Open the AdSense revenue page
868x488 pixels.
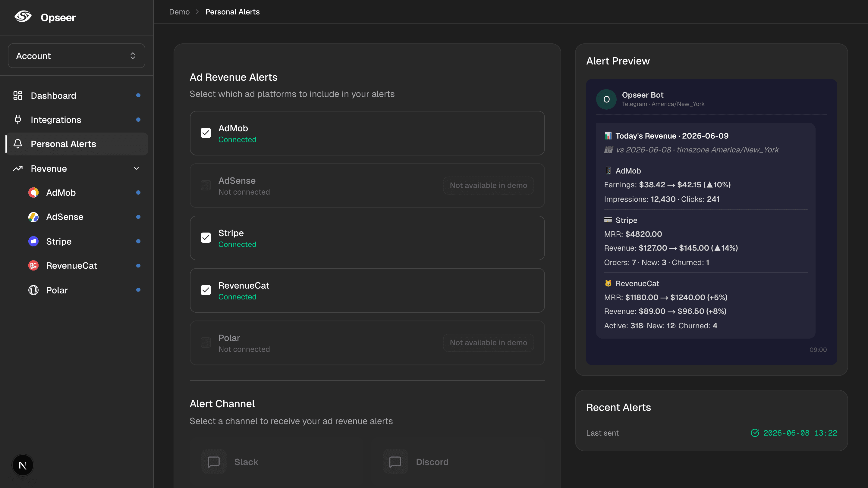[x=84, y=217]
